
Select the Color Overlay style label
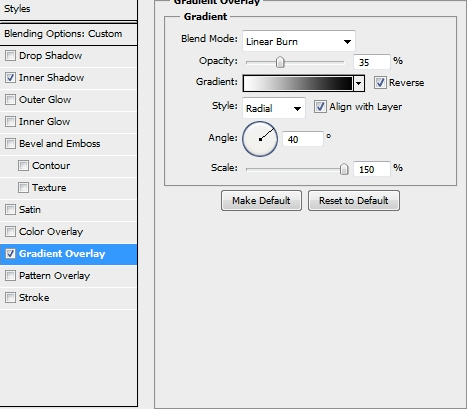[x=51, y=232]
